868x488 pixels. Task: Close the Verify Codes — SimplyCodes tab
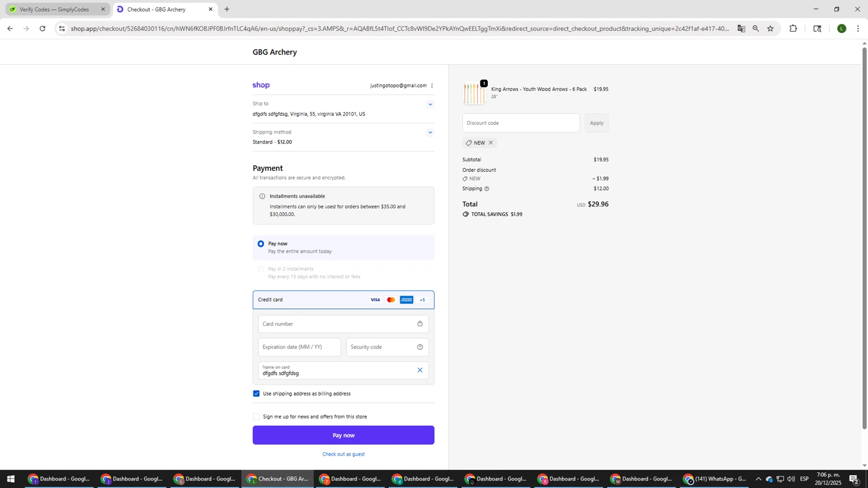tap(103, 9)
